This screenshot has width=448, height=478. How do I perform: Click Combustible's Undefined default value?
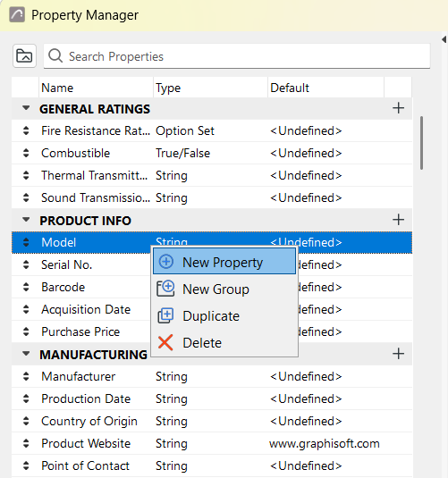pos(306,153)
